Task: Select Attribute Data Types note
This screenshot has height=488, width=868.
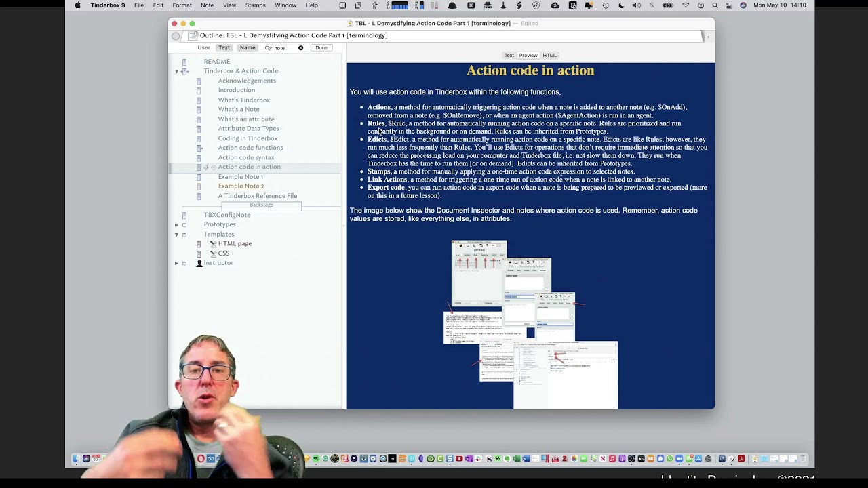Action: click(248, 129)
